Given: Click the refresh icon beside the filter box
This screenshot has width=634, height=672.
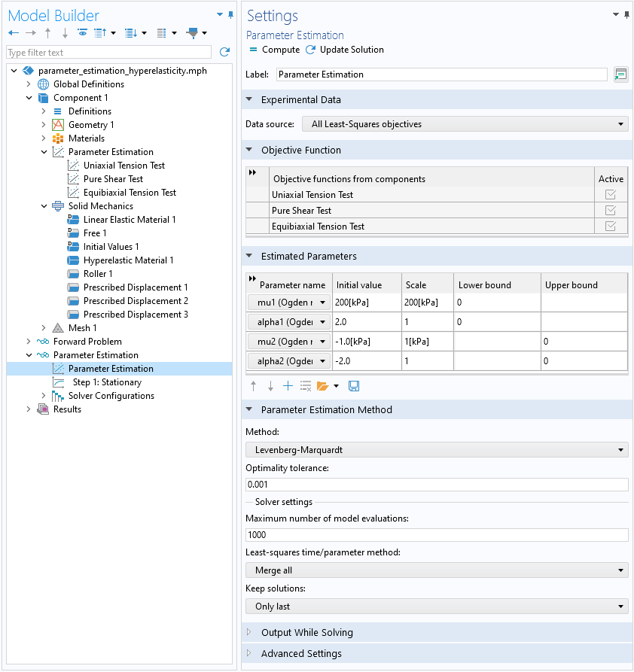Looking at the screenshot, I should click(x=224, y=52).
